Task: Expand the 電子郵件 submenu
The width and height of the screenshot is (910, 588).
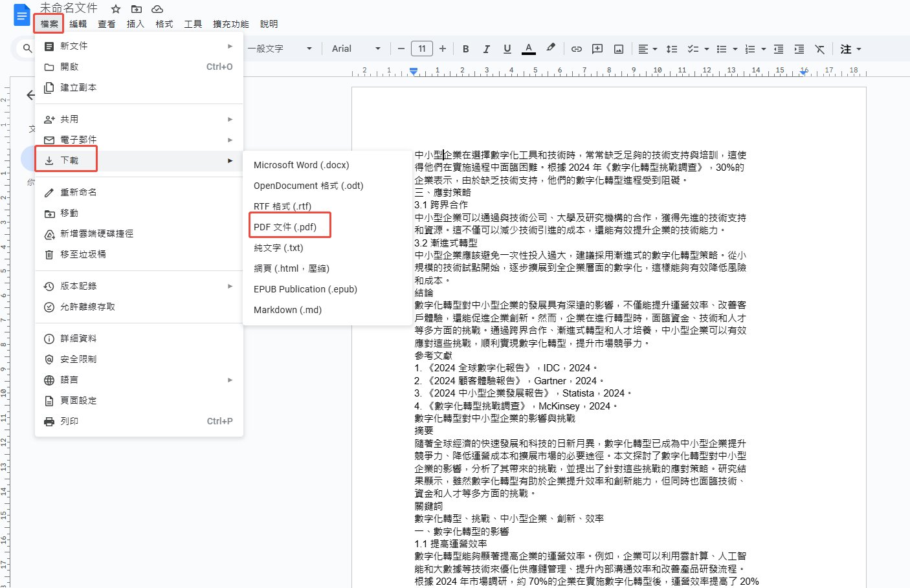Action: (139, 140)
